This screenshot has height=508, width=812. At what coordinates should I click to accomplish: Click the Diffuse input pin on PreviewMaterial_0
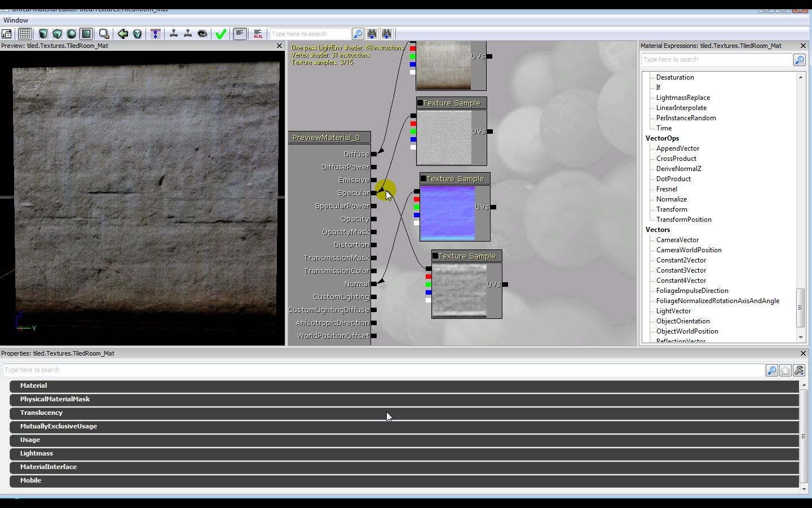click(374, 154)
